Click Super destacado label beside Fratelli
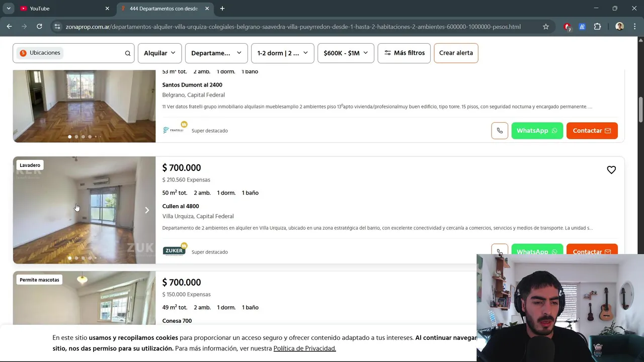The width and height of the screenshot is (644, 362). point(209,131)
